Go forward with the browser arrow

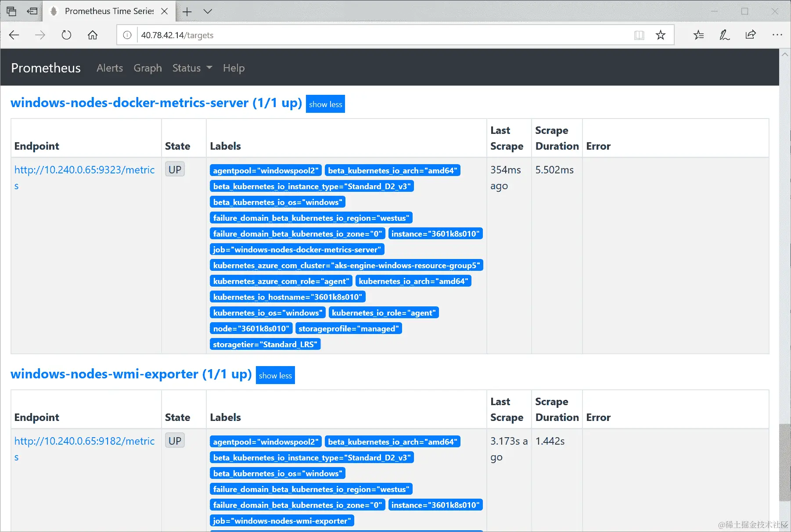pyautogui.click(x=40, y=35)
